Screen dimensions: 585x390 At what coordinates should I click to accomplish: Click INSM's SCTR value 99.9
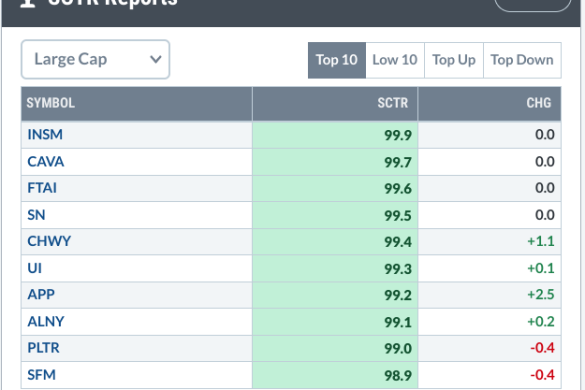pos(398,135)
